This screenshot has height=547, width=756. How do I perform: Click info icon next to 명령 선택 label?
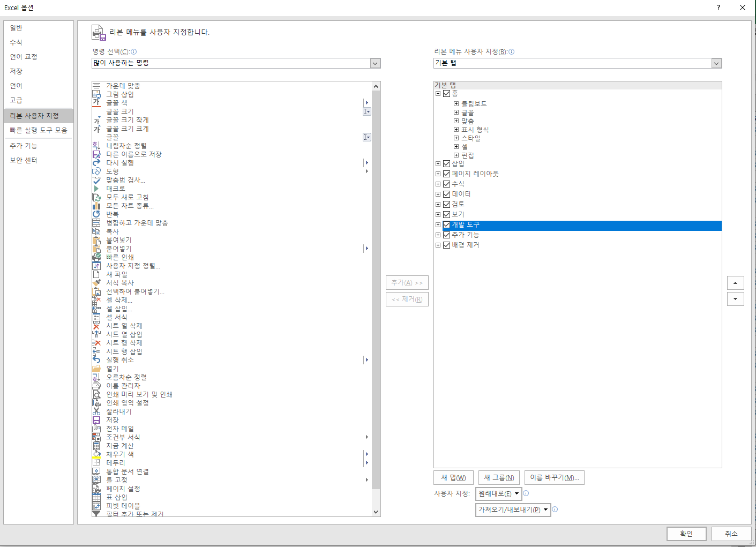(x=134, y=52)
